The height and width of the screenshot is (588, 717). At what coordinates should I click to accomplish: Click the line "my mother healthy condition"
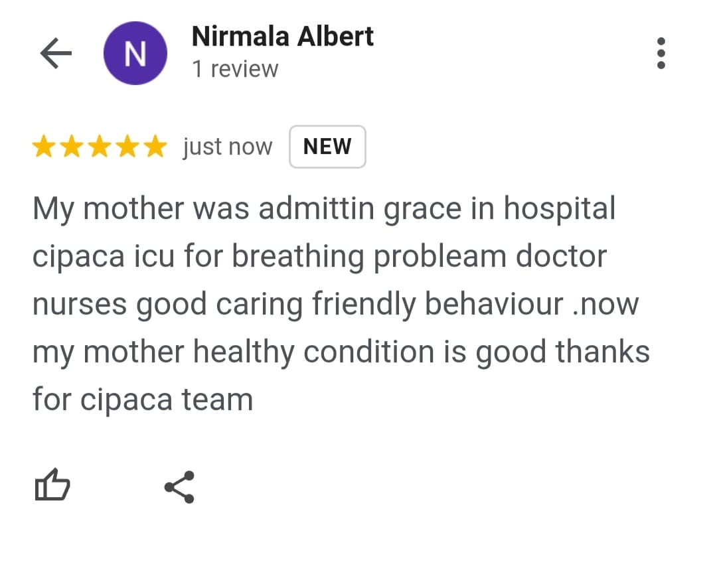point(341,352)
